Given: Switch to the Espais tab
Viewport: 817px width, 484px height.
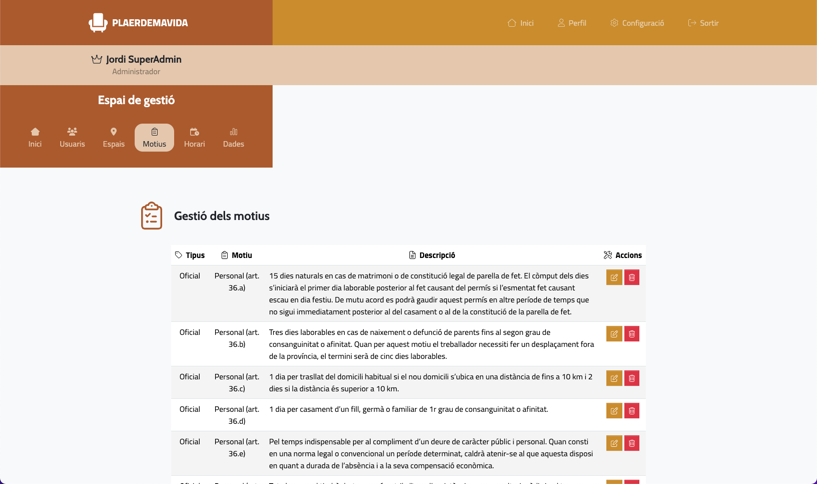Looking at the screenshot, I should coord(114,138).
